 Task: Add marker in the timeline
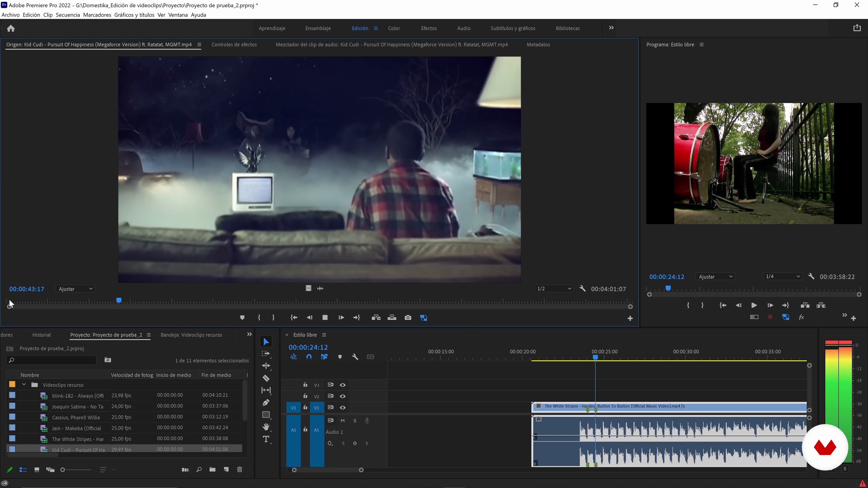(x=340, y=357)
